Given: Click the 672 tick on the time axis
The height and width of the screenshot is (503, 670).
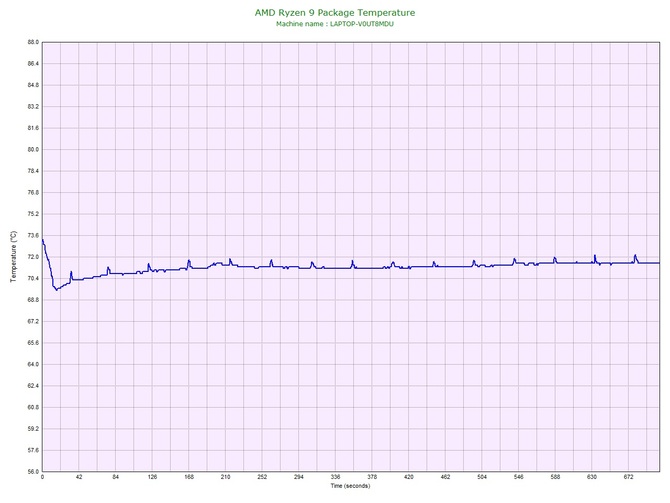Looking at the screenshot, I should point(629,477).
